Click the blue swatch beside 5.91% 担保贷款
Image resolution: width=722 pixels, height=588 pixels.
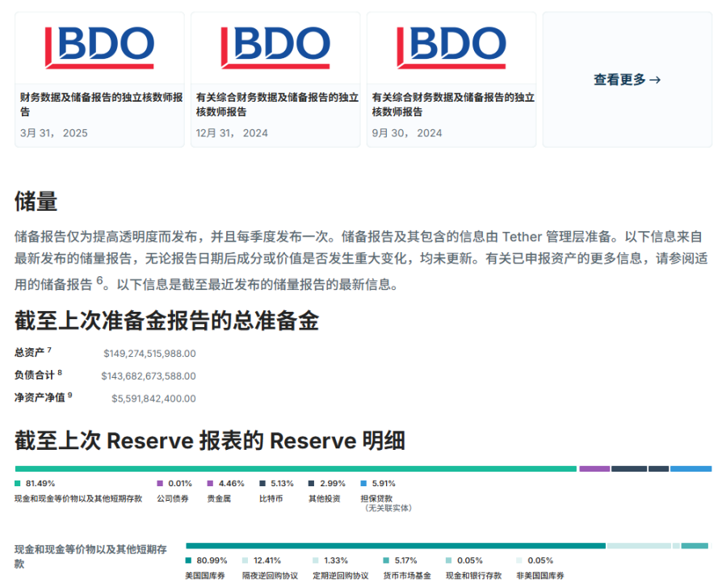(x=363, y=484)
